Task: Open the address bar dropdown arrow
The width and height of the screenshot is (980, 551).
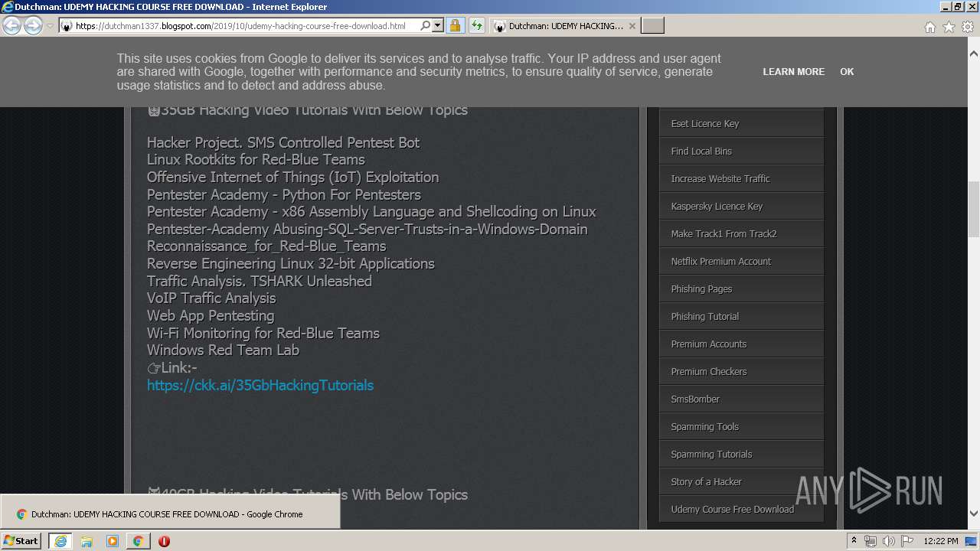Action: point(438,25)
